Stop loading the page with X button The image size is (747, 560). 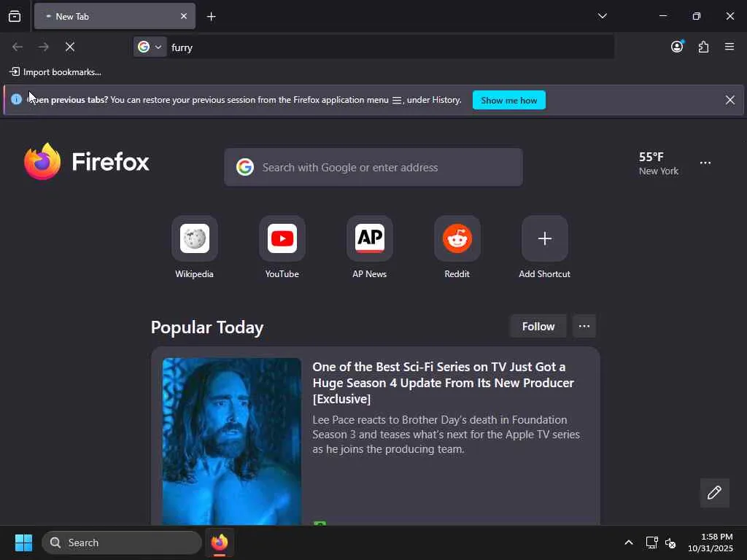pos(70,47)
